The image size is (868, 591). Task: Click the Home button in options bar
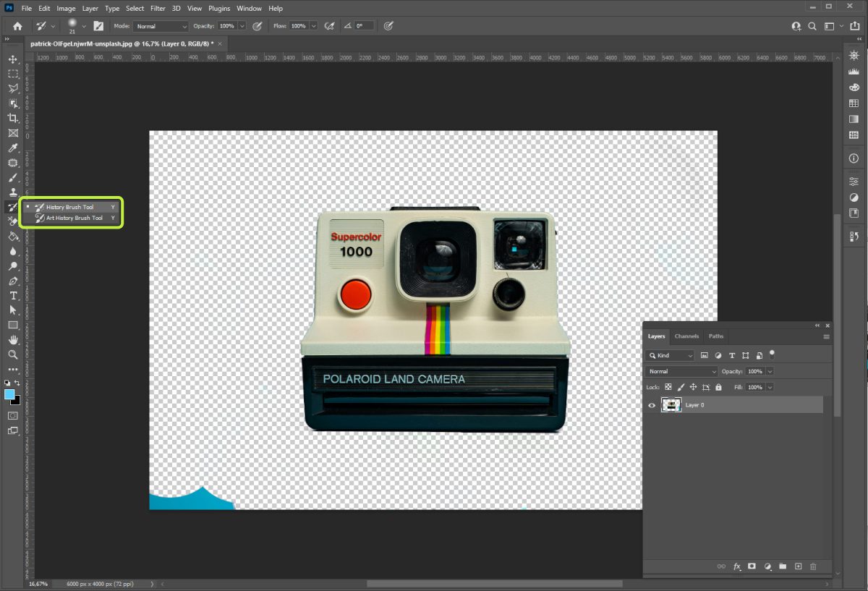(x=17, y=26)
